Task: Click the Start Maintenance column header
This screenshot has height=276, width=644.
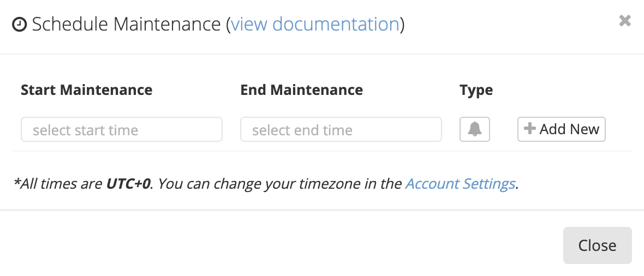Action: 86,90
